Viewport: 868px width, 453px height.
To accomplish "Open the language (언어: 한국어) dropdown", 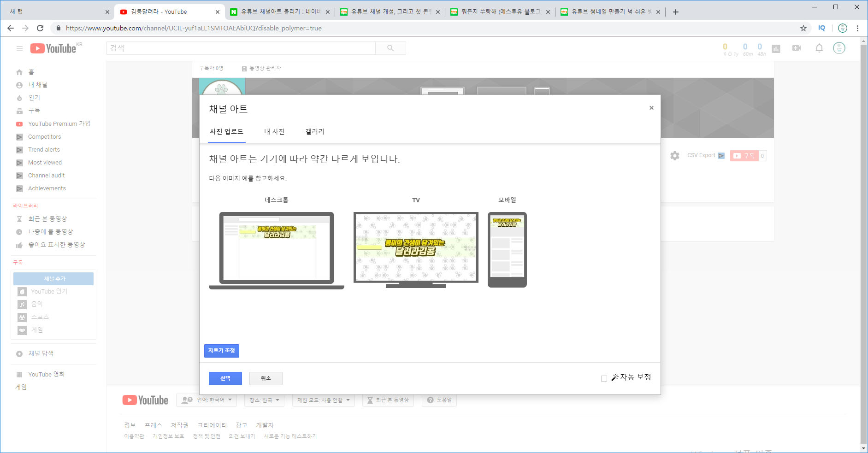I will [x=207, y=400].
